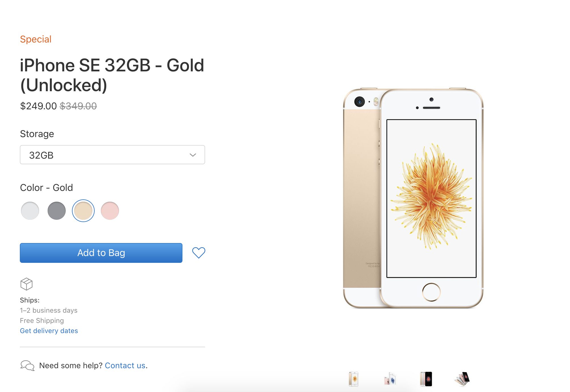Expand storage options with the chevron arrow
Screen dimensions: 570x392
tap(193, 155)
